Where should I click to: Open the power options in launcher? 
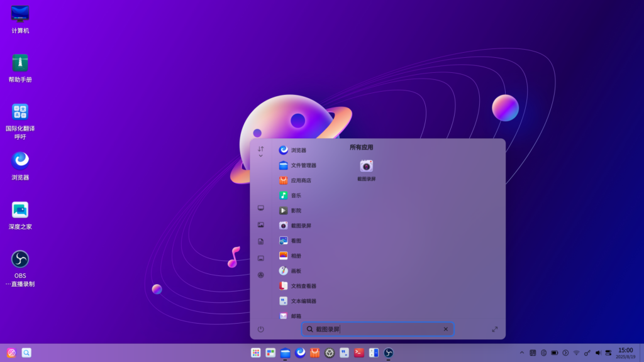pyautogui.click(x=260, y=329)
